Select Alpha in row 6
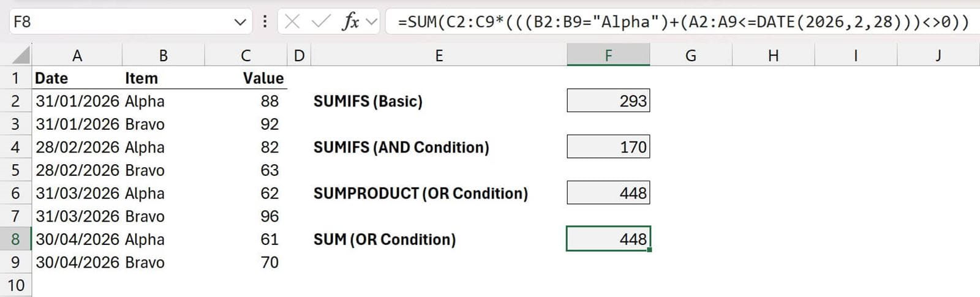The width and height of the screenshot is (980, 297). click(x=164, y=194)
